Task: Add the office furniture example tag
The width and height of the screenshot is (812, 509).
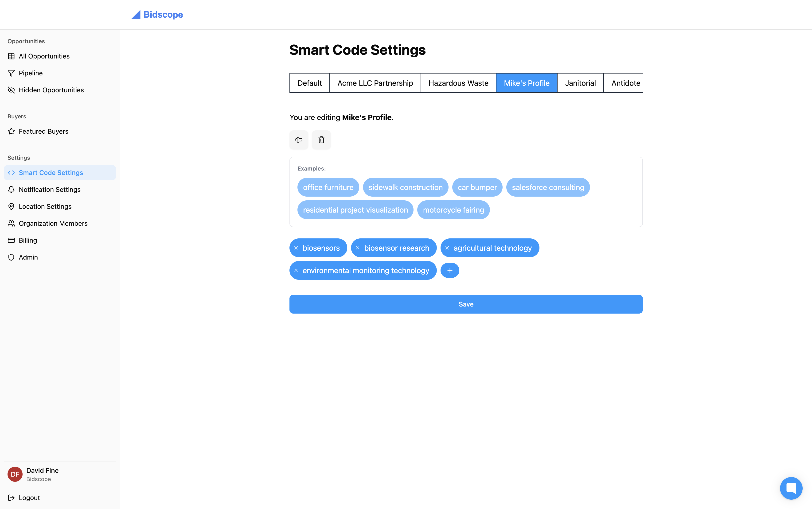Action: 328,187
